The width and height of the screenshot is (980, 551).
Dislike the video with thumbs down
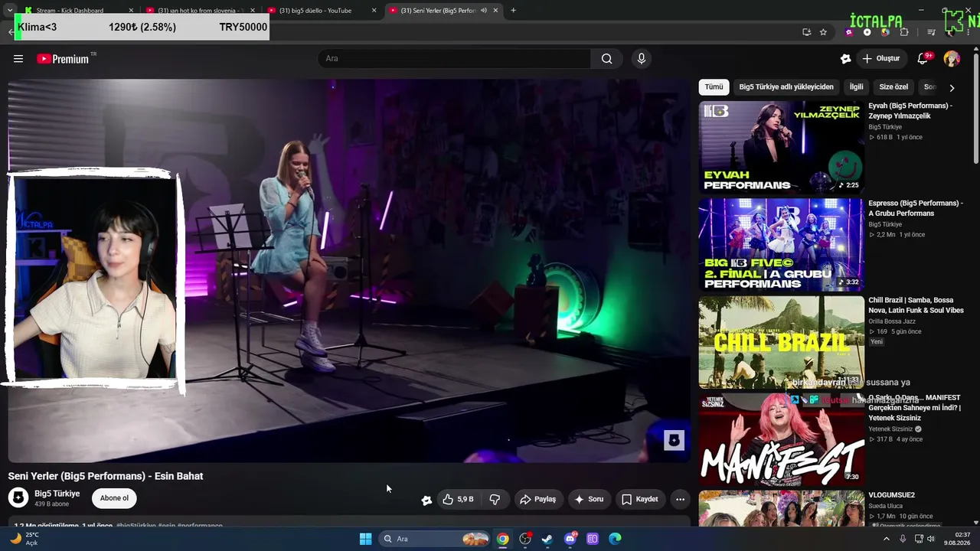point(495,499)
